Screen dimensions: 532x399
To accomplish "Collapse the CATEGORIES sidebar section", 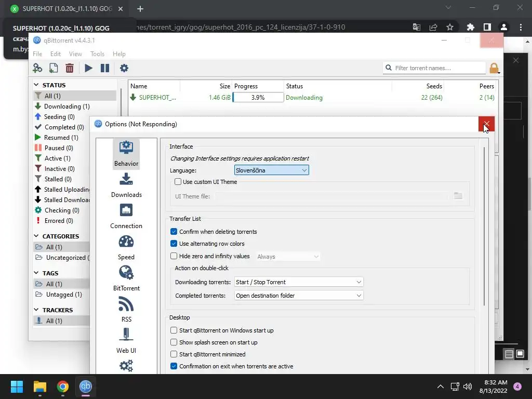I will click(x=37, y=236).
